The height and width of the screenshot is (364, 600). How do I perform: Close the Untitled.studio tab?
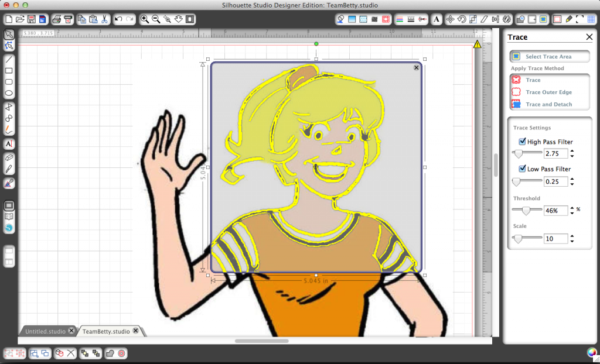[71, 331]
